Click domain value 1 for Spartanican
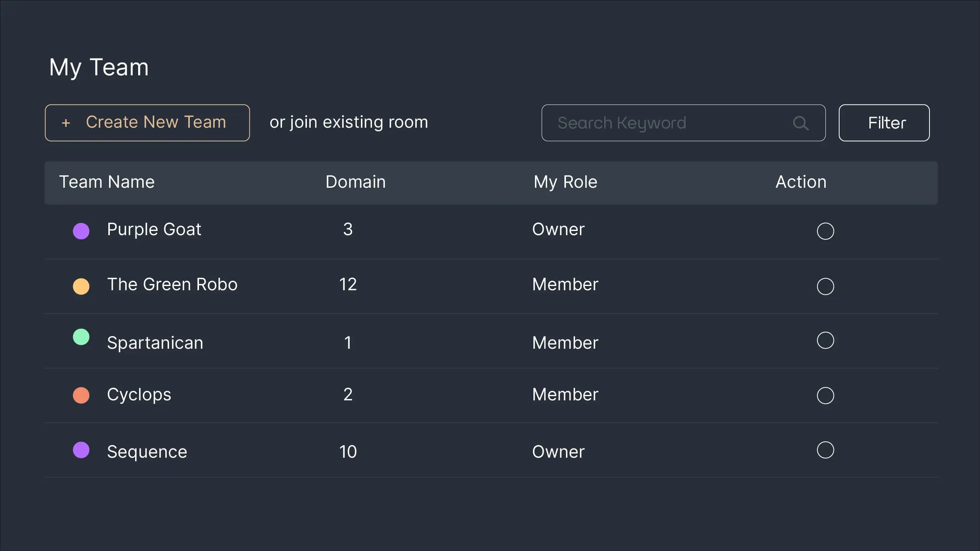This screenshot has width=980, height=551. [x=348, y=343]
